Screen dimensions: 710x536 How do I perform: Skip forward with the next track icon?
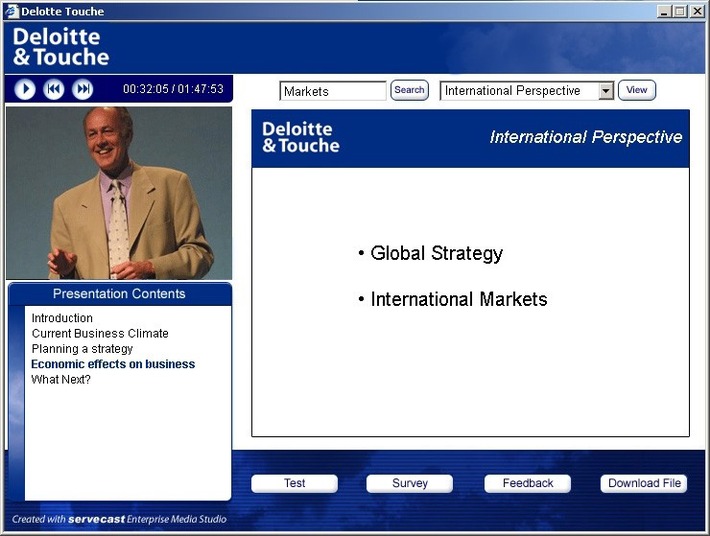[82, 89]
